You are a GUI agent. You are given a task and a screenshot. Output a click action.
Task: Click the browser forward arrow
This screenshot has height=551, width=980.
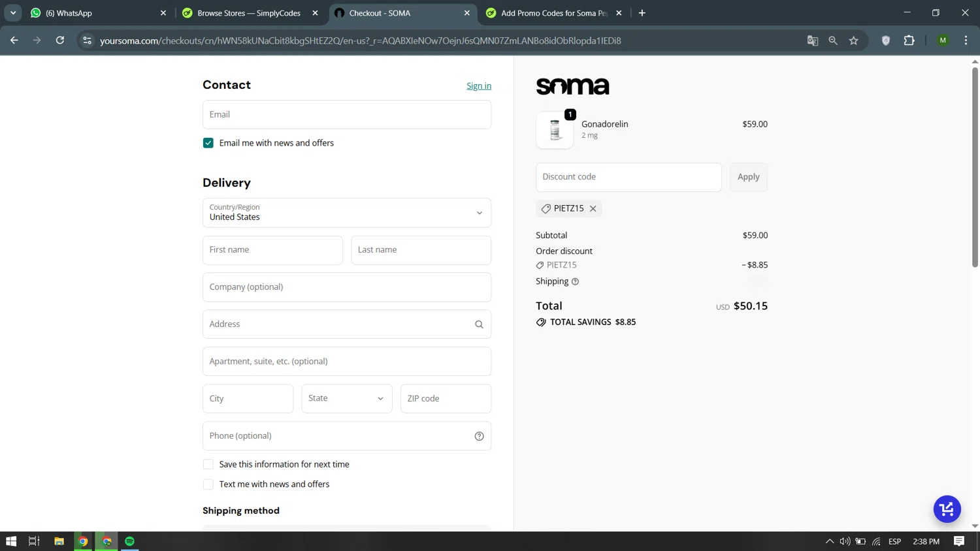coord(37,40)
